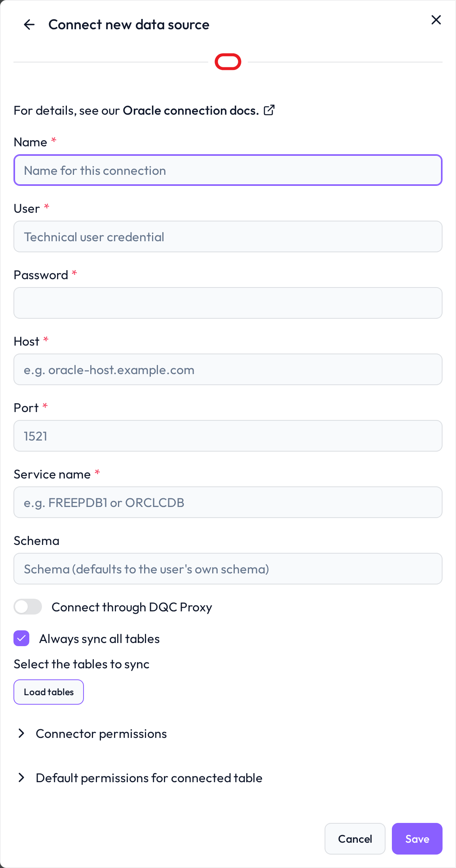Click the Service name input field

click(228, 502)
